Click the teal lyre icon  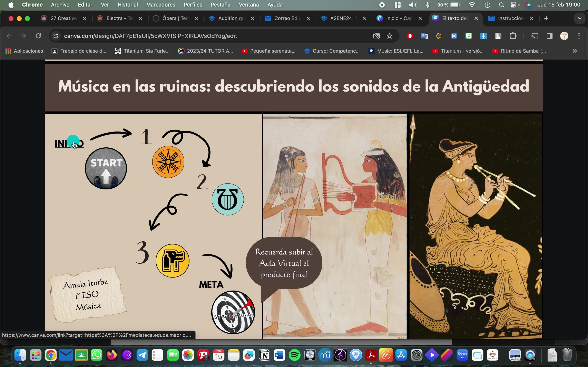[x=228, y=199]
